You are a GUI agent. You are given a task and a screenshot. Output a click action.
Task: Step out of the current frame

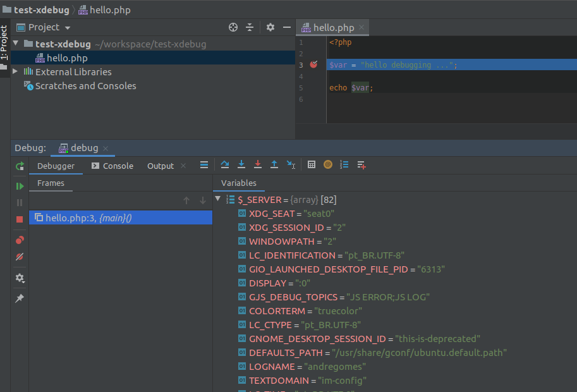point(273,164)
